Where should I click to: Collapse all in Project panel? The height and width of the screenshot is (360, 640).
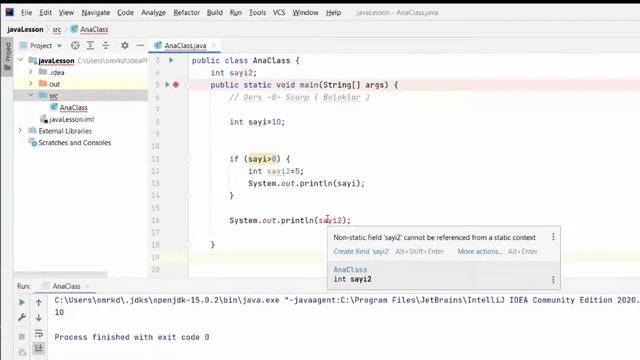[106, 46]
